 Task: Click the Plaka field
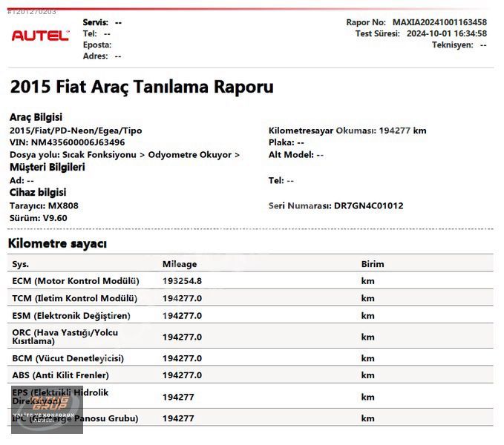(x=286, y=142)
